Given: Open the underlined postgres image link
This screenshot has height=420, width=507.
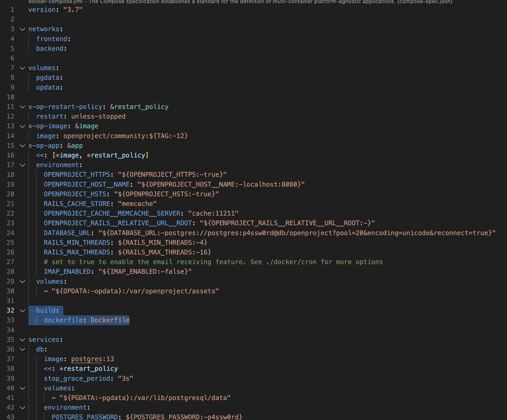Looking at the screenshot, I should [x=86, y=359].
